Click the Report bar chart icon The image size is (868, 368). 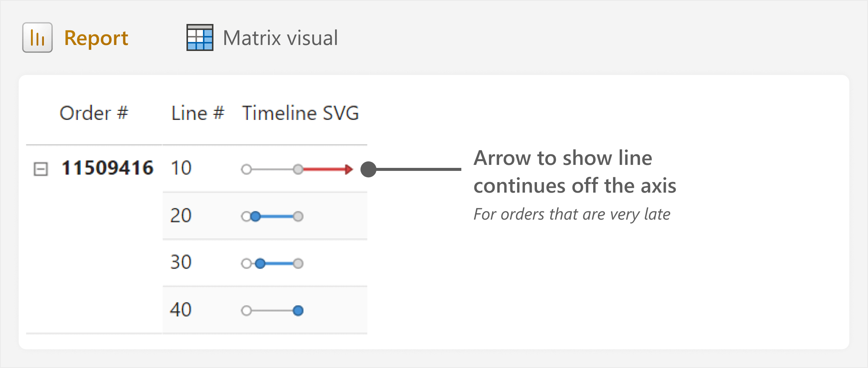[37, 37]
